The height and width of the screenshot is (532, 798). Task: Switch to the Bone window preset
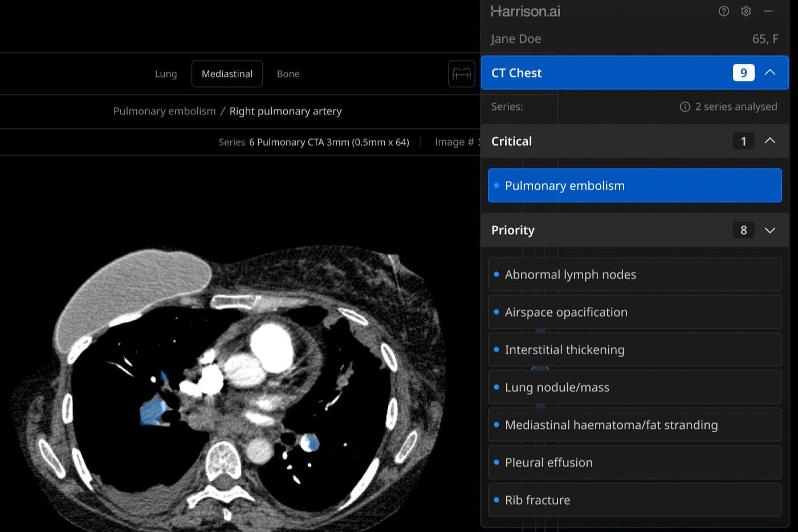[288, 74]
